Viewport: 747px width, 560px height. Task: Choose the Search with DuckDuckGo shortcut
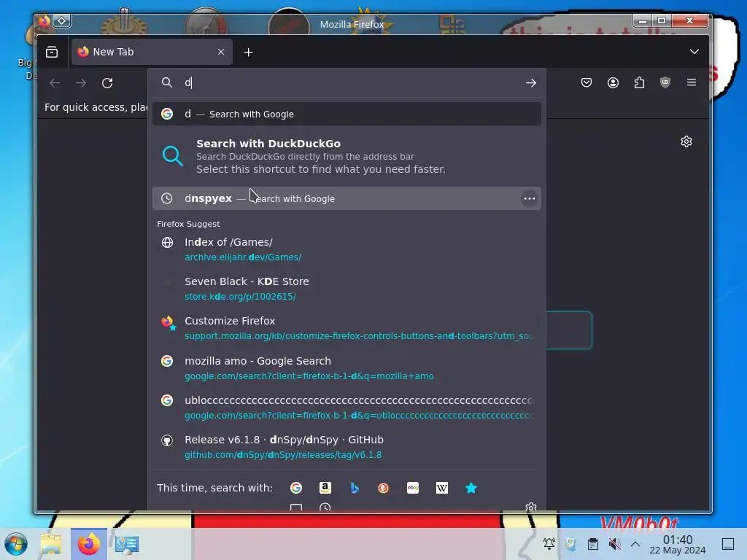coord(347,156)
